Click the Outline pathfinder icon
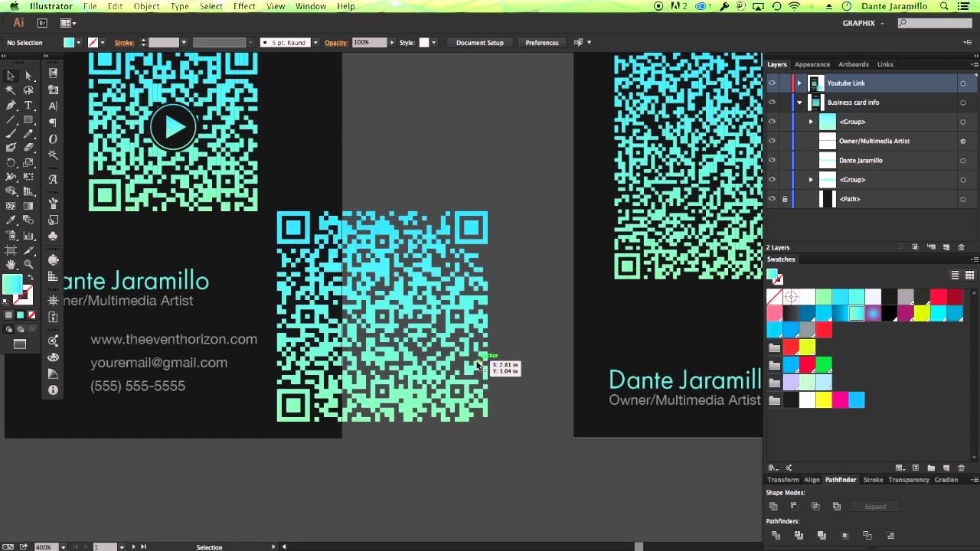 pyautogui.click(x=867, y=536)
